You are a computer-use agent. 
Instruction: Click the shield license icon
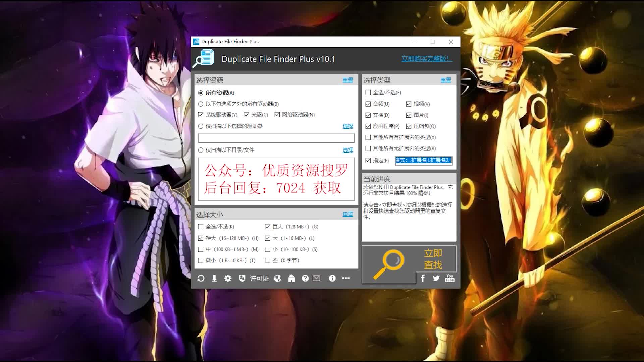(x=242, y=278)
